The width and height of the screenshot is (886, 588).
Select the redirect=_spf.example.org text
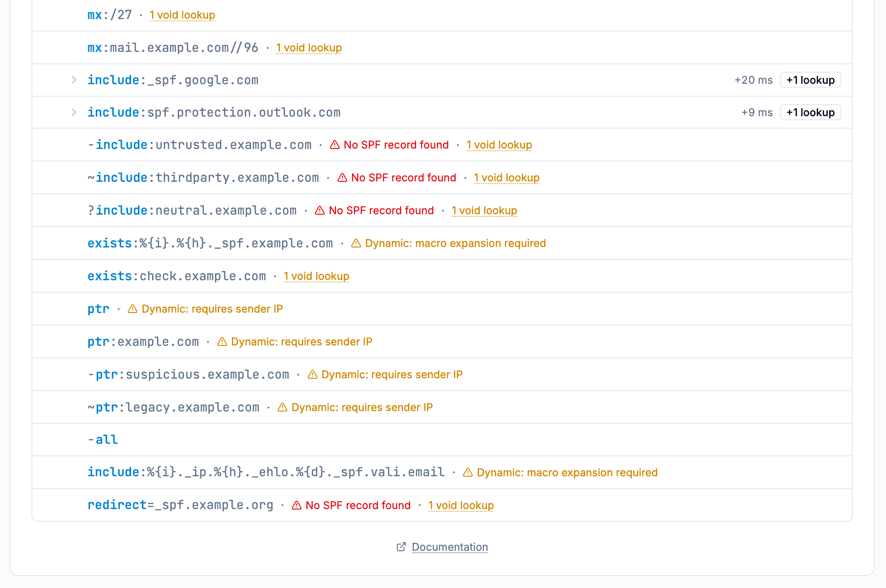coord(180,505)
